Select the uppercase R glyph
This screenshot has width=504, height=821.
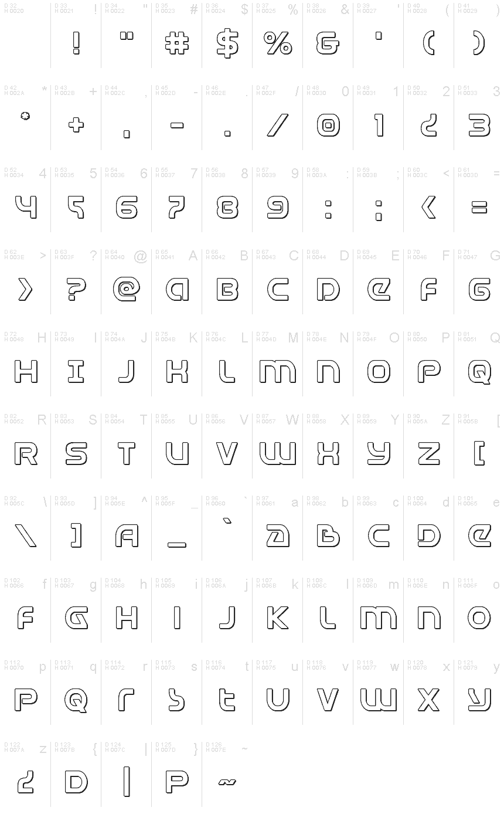(26, 454)
